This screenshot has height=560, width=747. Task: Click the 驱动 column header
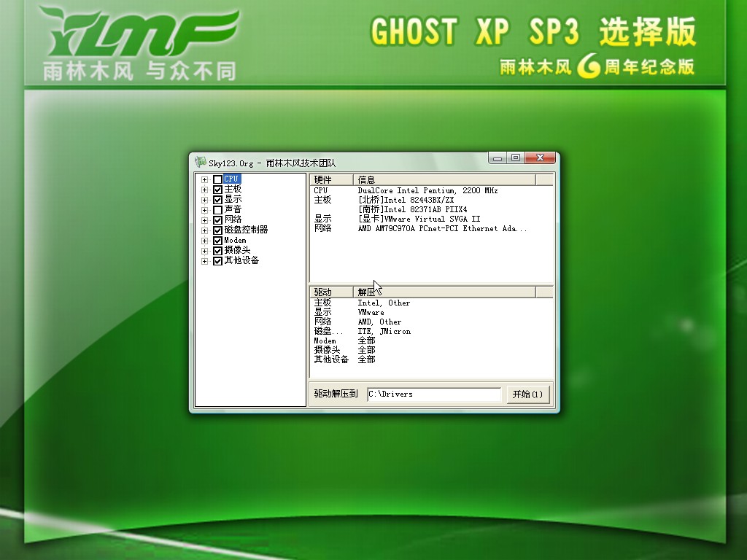331,292
